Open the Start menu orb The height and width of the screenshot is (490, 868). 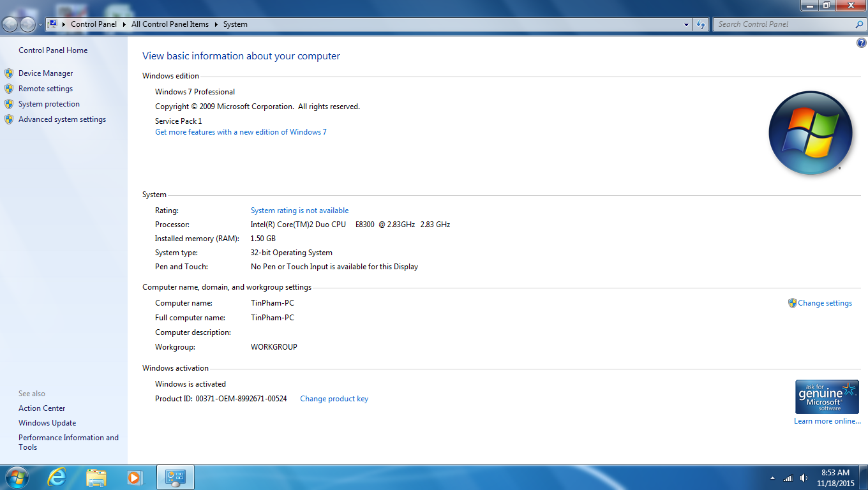17,477
